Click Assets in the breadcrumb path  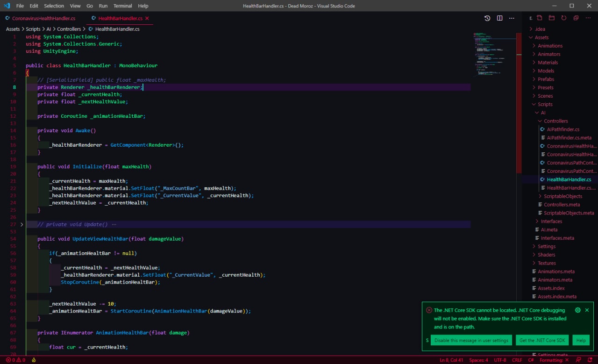click(13, 29)
